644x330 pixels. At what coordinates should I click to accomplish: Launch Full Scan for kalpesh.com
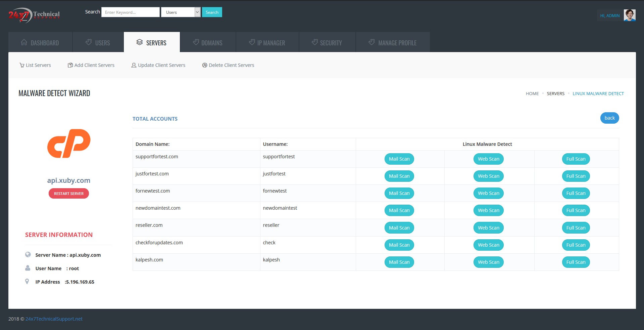tap(576, 262)
